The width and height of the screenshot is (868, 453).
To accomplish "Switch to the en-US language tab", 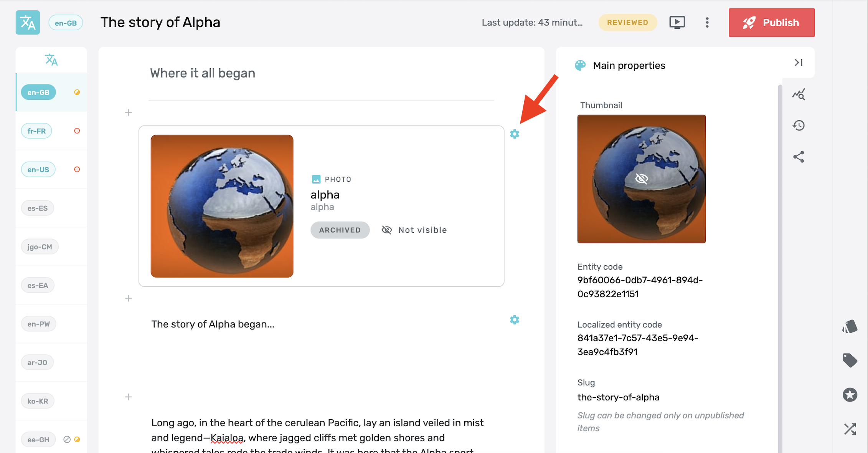I will point(38,169).
